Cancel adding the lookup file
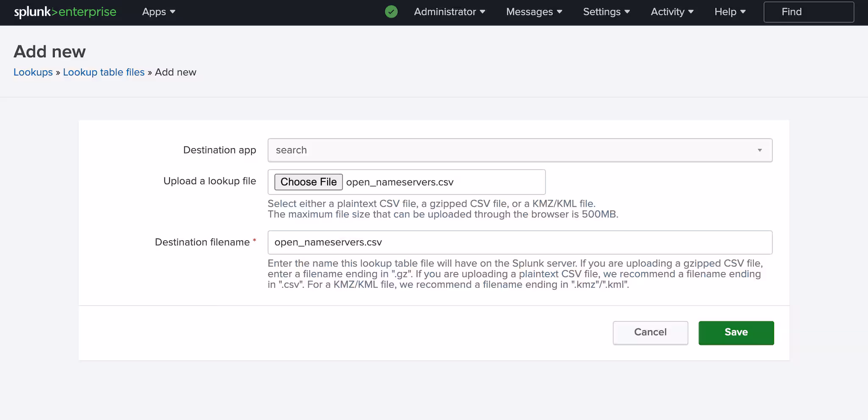Viewport: 868px width, 420px height. point(650,333)
